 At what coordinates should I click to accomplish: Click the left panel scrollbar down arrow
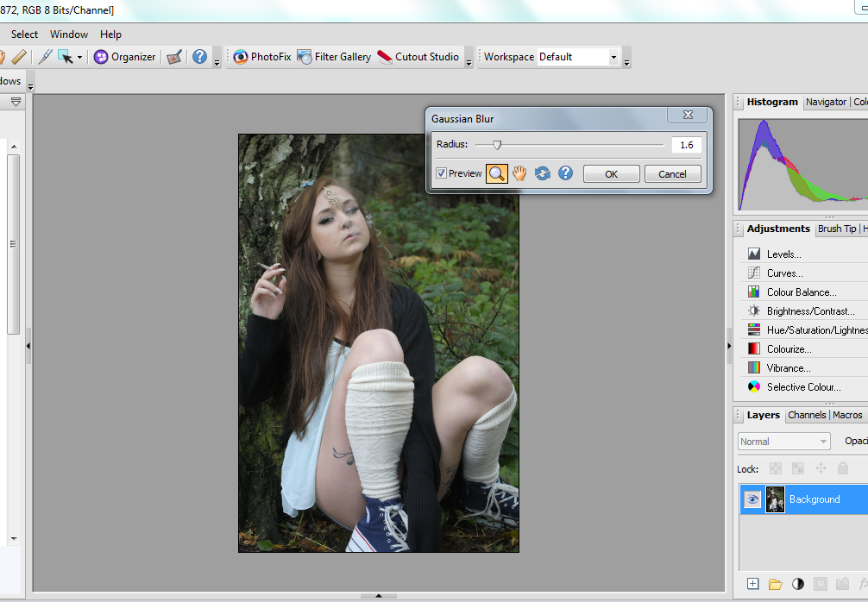point(14,539)
